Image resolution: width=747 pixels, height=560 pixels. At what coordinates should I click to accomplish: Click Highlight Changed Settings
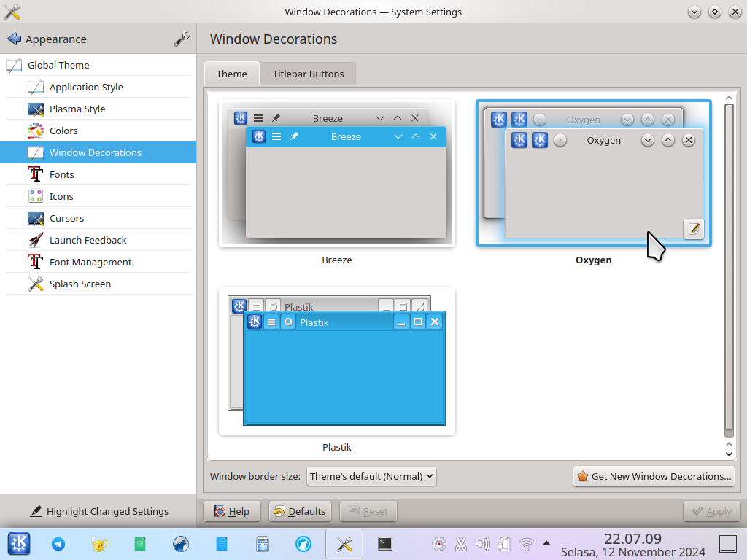[x=98, y=511]
